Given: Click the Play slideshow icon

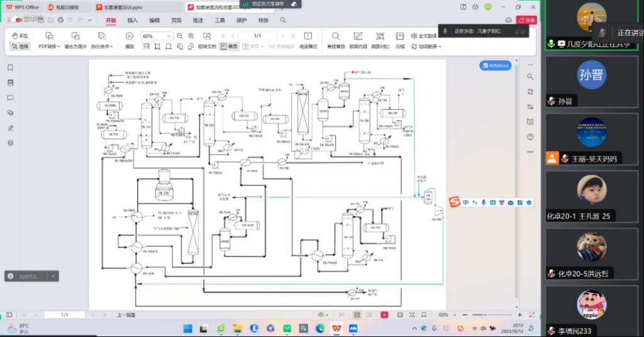Looking at the screenshot, I should click(130, 36).
